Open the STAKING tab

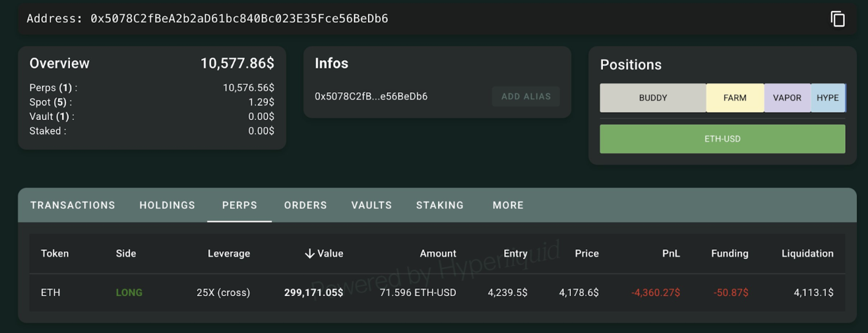[x=440, y=205]
